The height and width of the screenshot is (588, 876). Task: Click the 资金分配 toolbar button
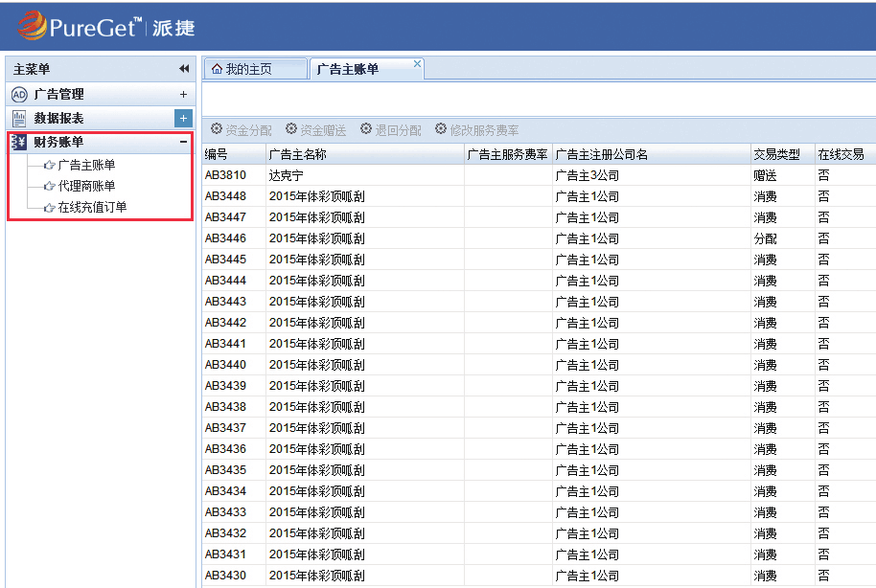[x=242, y=130]
